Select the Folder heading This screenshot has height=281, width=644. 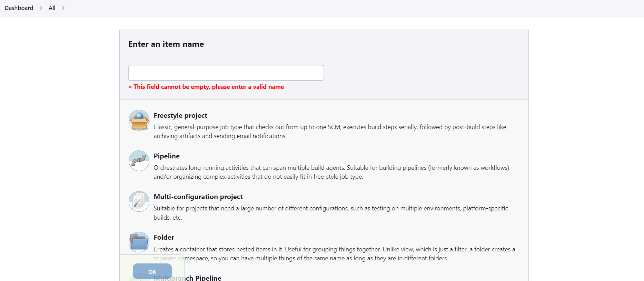[x=164, y=237]
